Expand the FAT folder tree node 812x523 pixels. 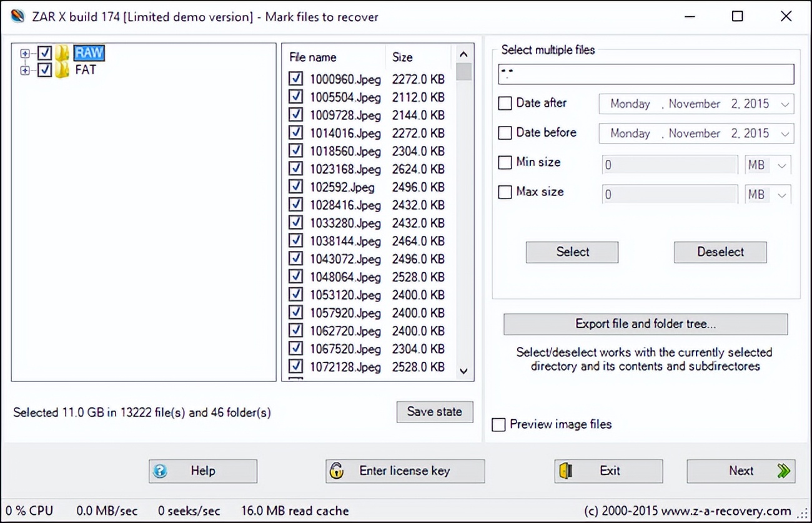tap(25, 71)
